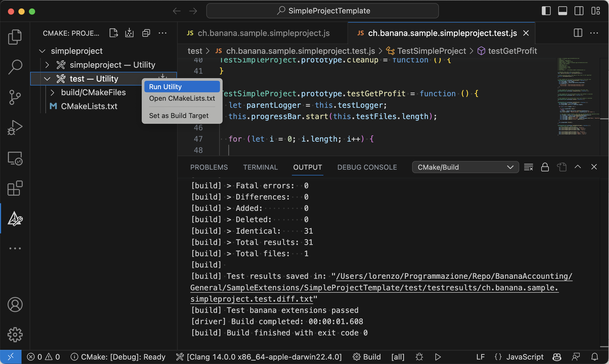
Task: Choose Set as Build Target
Action: (x=182, y=116)
